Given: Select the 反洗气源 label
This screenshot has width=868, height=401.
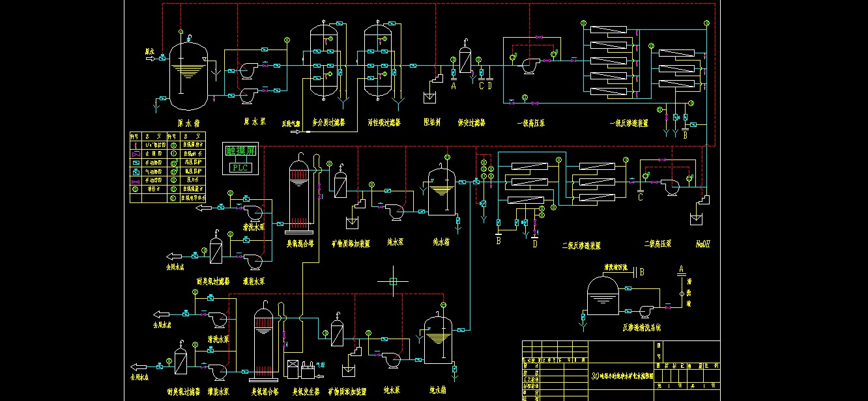Looking at the screenshot, I should click(x=291, y=122).
